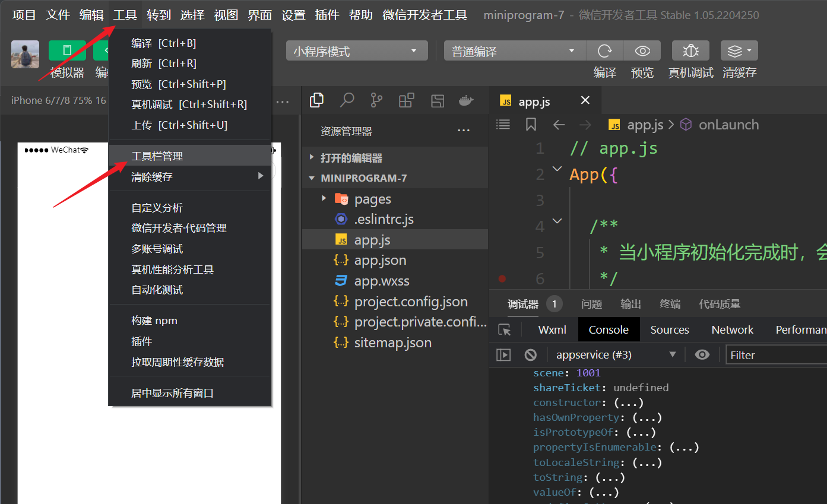This screenshot has height=504, width=827.
Task: Open the clear cache layers dropdown (清缓存)
Action: [739, 51]
